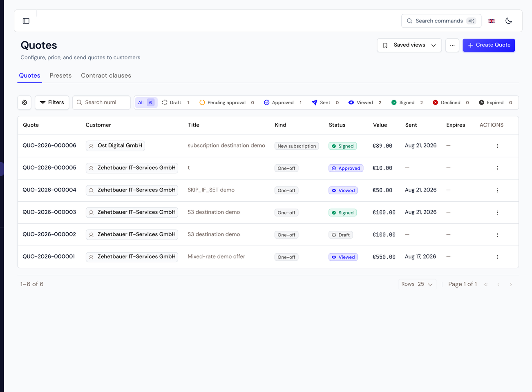
Task: Open actions menu for QUO-2026-000006
Action: pos(497,146)
